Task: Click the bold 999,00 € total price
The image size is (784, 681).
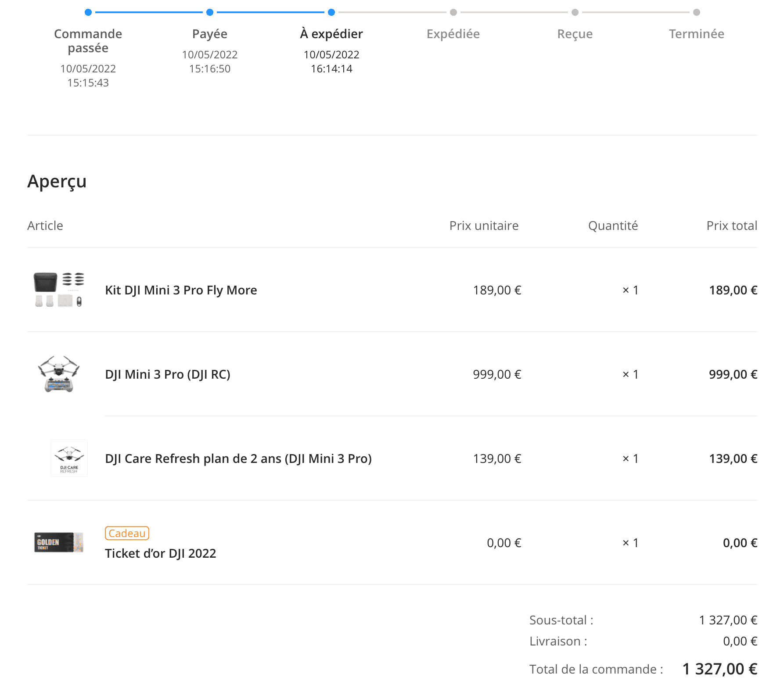Action: (x=733, y=374)
